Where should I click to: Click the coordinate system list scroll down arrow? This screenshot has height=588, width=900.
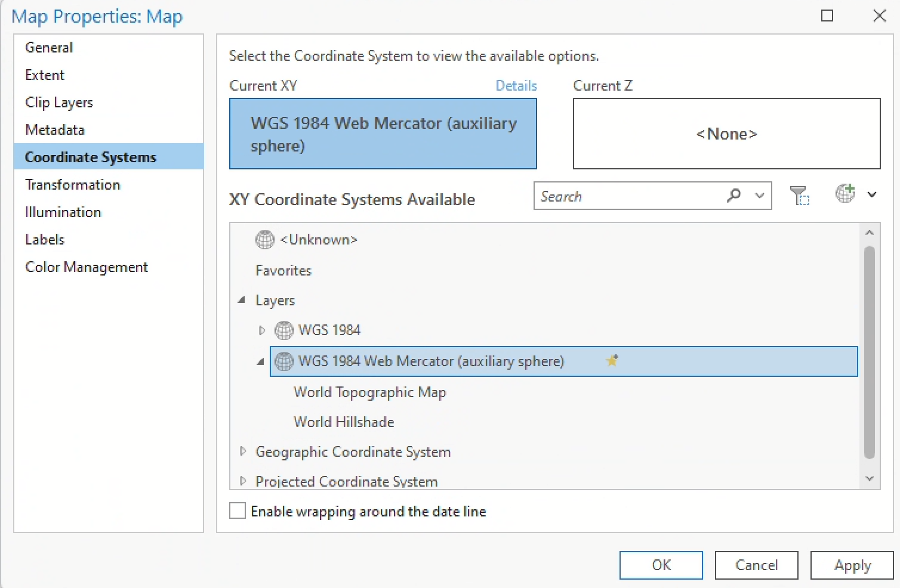tap(869, 478)
